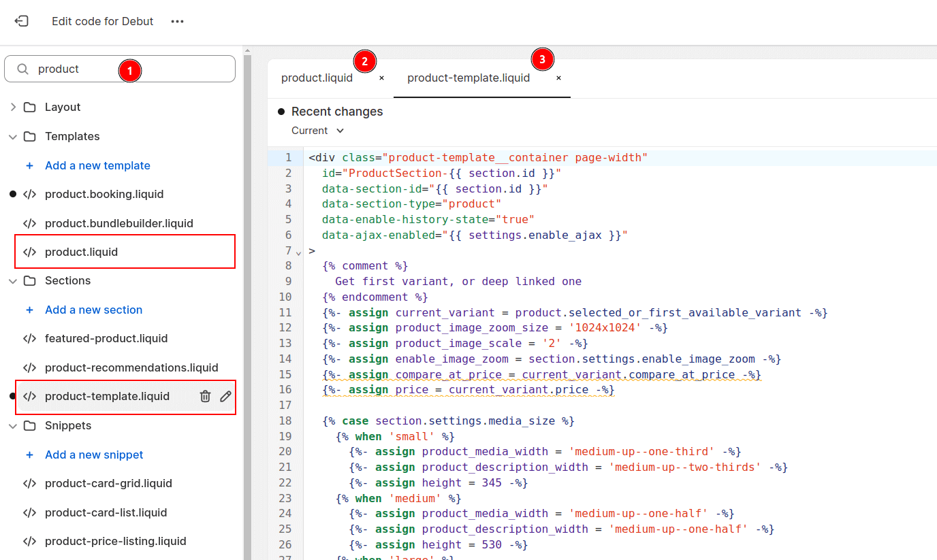Rename product-template.liquid with the pencil icon
The height and width of the screenshot is (560, 937).
pyautogui.click(x=226, y=396)
